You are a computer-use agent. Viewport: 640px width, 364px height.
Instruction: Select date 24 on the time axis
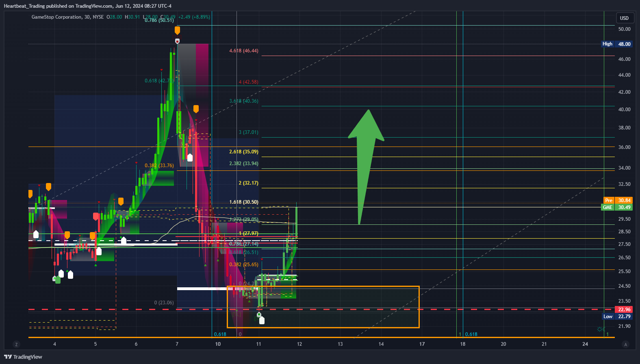(585, 344)
